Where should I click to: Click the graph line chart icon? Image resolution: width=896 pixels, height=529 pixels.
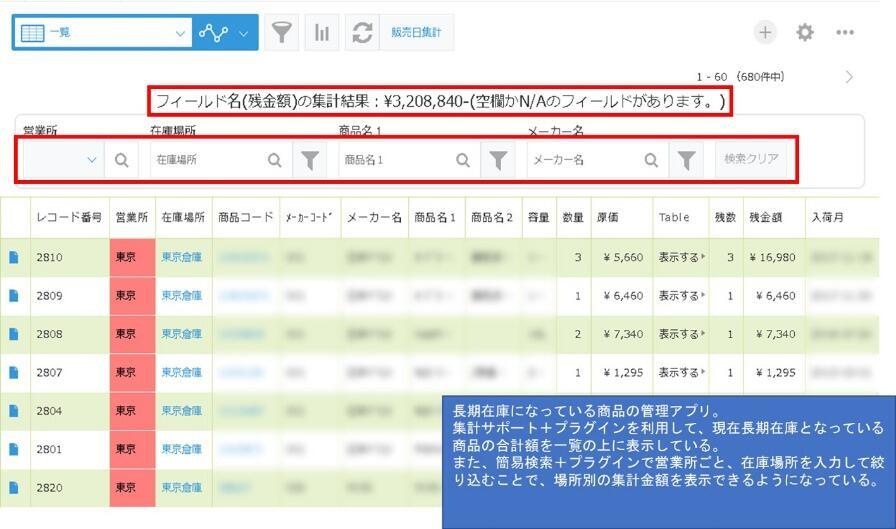coord(213,33)
